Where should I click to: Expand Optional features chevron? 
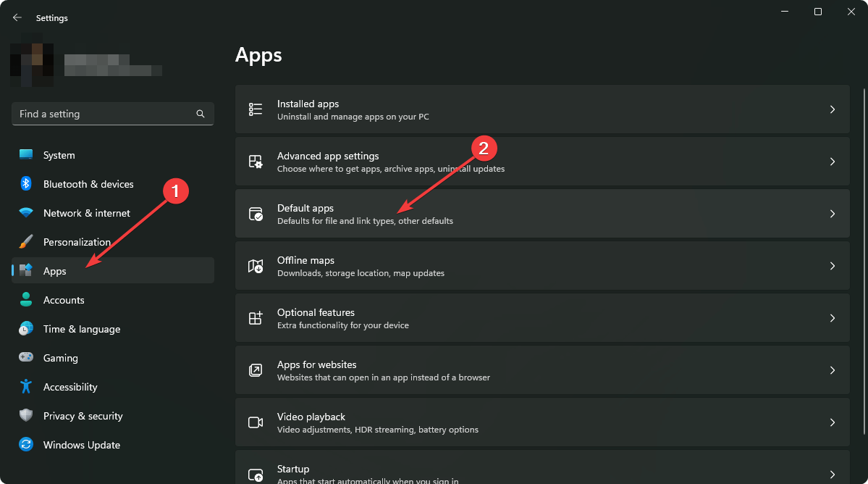pyautogui.click(x=832, y=318)
